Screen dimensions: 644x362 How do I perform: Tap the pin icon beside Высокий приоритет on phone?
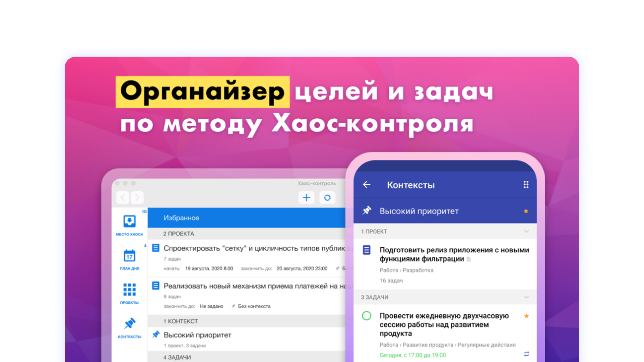click(367, 211)
